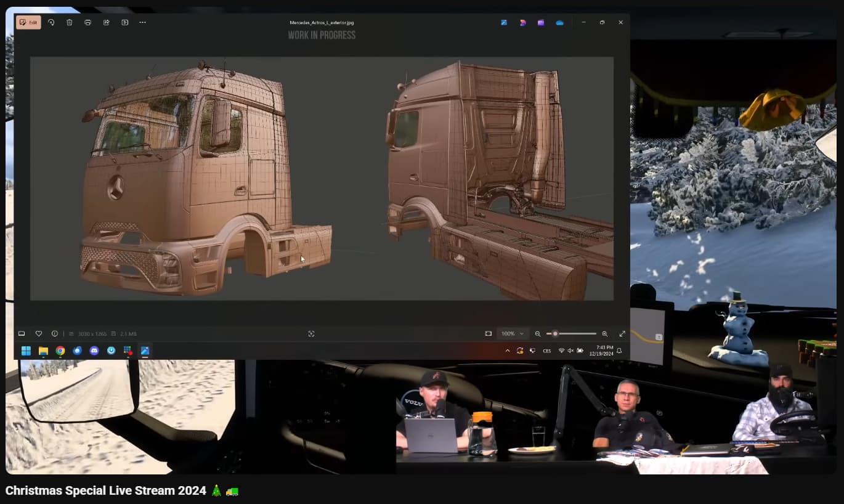The height and width of the screenshot is (504, 844).
Task: Open the three-dot See more menu
Action: click(143, 22)
